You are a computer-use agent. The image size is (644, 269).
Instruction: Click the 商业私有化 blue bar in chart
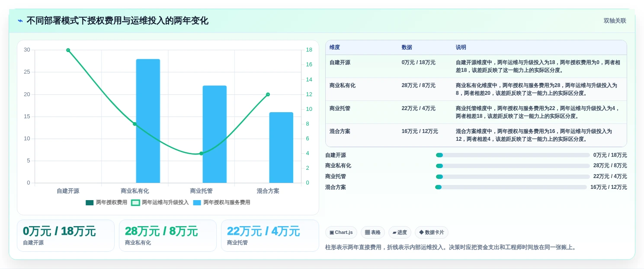148,121
